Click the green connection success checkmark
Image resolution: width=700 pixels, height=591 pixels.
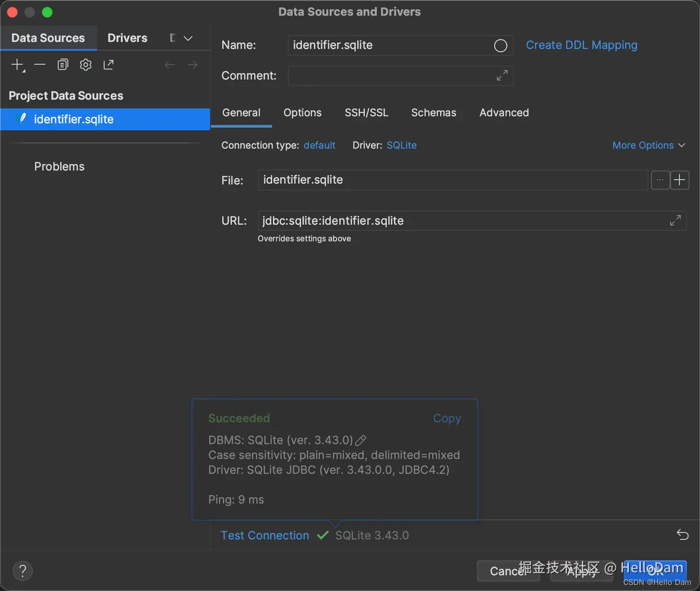pos(323,535)
